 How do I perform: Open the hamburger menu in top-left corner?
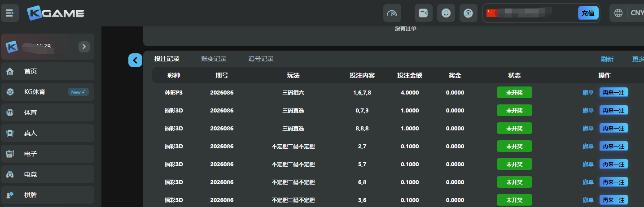click(x=10, y=13)
